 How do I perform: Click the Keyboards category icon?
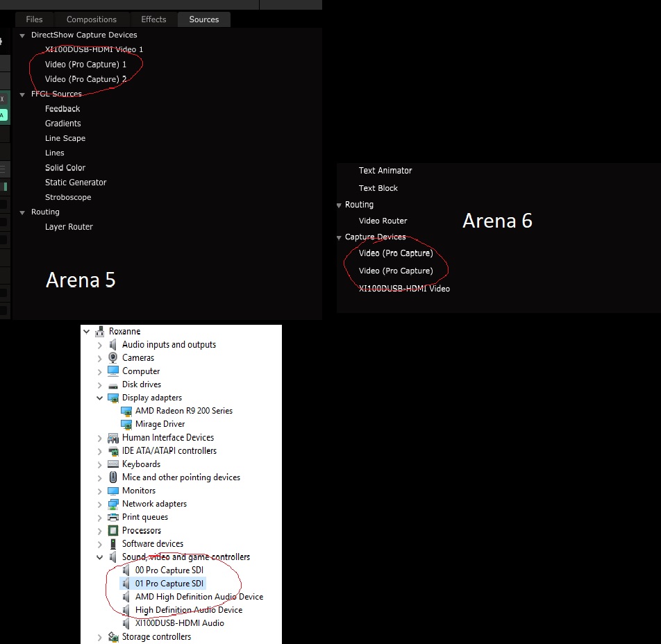(113, 464)
